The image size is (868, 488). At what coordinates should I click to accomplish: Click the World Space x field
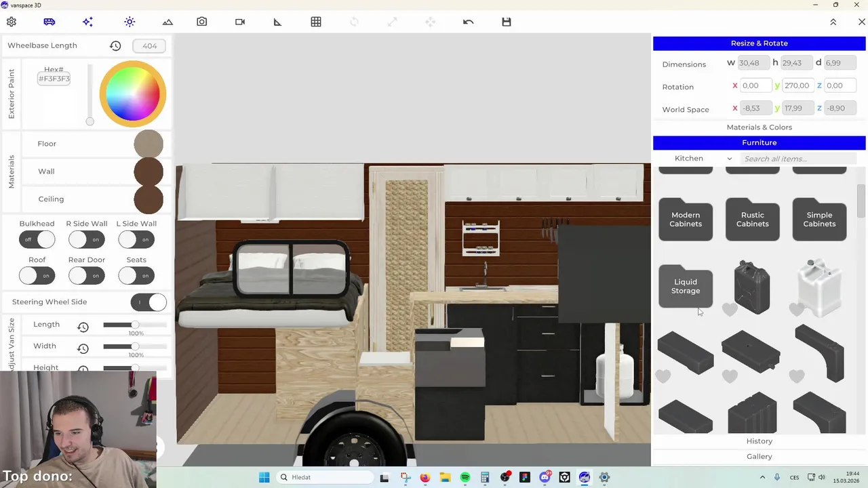click(x=755, y=108)
